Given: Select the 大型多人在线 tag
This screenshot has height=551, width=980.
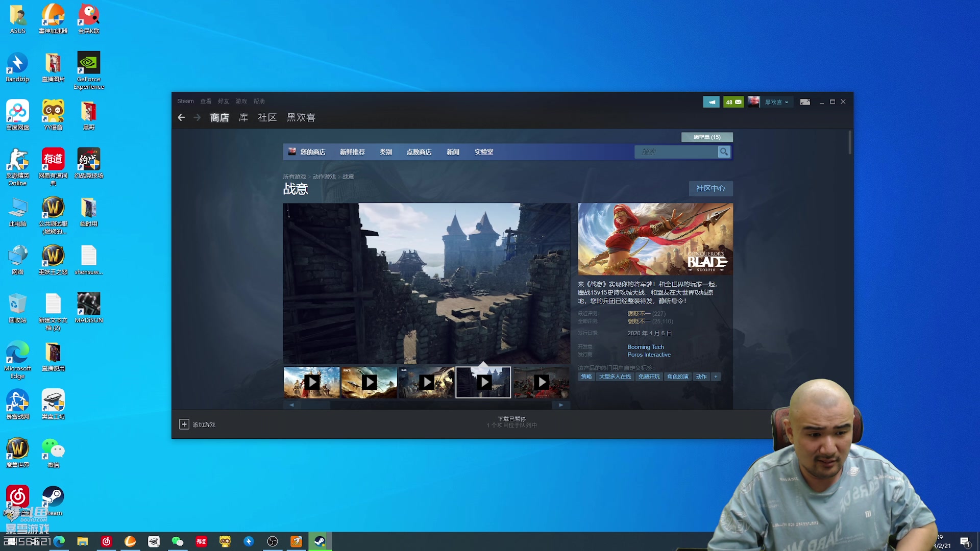Looking at the screenshot, I should (x=615, y=377).
